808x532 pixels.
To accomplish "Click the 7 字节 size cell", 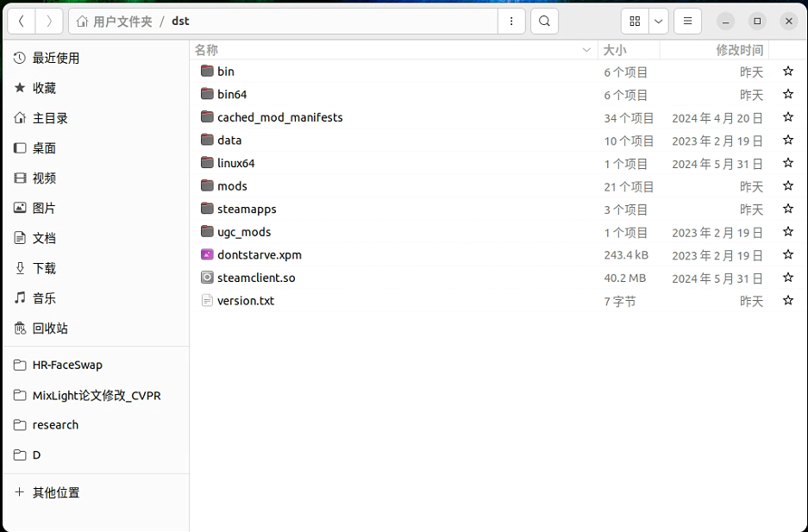I will pyautogui.click(x=620, y=301).
